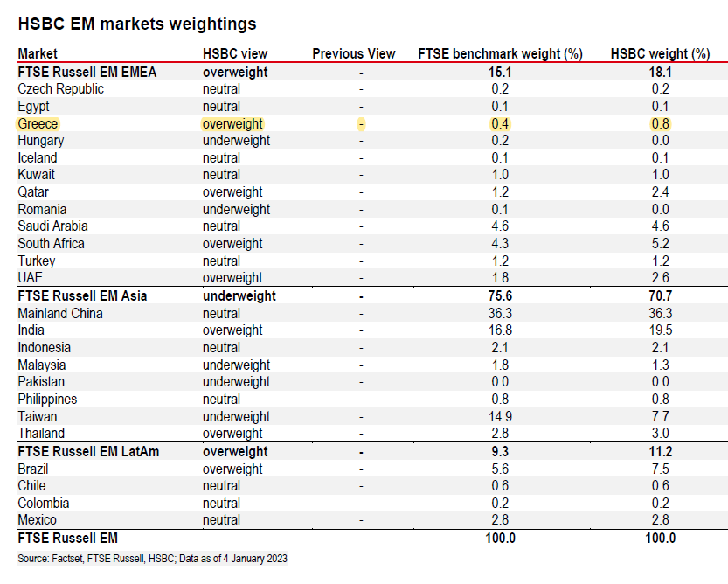Select the 'Brazil' market cell
The image size is (728, 584).
(x=33, y=469)
